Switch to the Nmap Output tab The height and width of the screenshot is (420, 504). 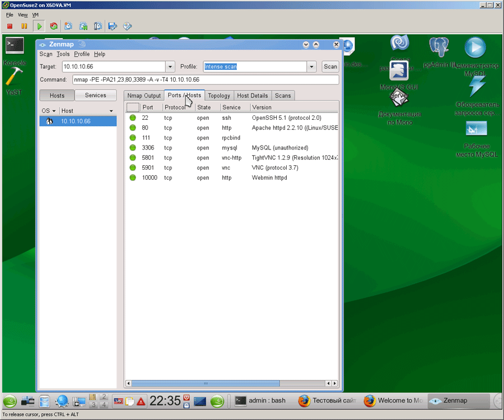pos(144,95)
